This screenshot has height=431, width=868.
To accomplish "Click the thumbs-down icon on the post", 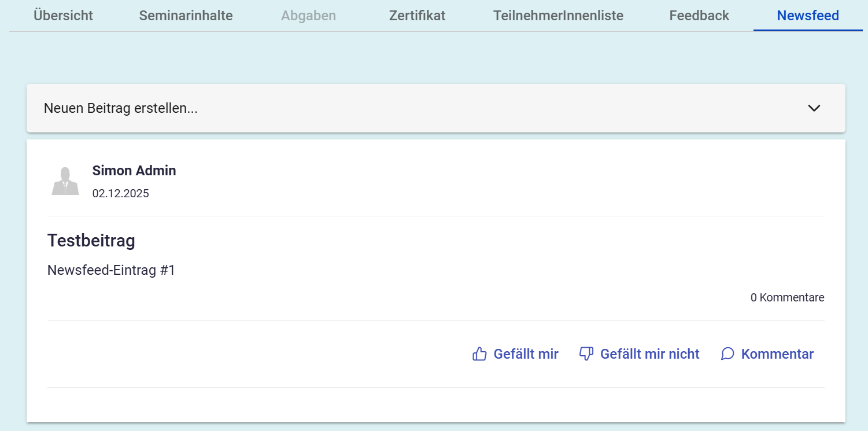I will point(586,354).
